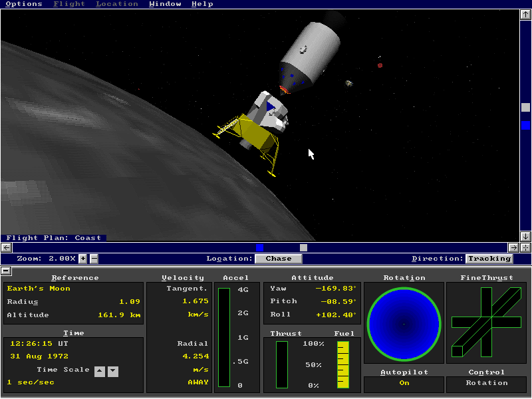
Task: Click the zoom plus button
Action: click(x=82, y=259)
